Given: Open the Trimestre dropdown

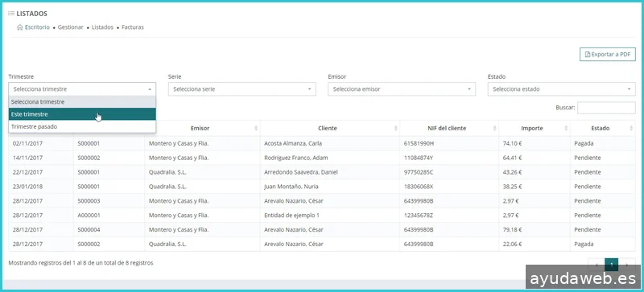Looking at the screenshot, I should [82, 89].
